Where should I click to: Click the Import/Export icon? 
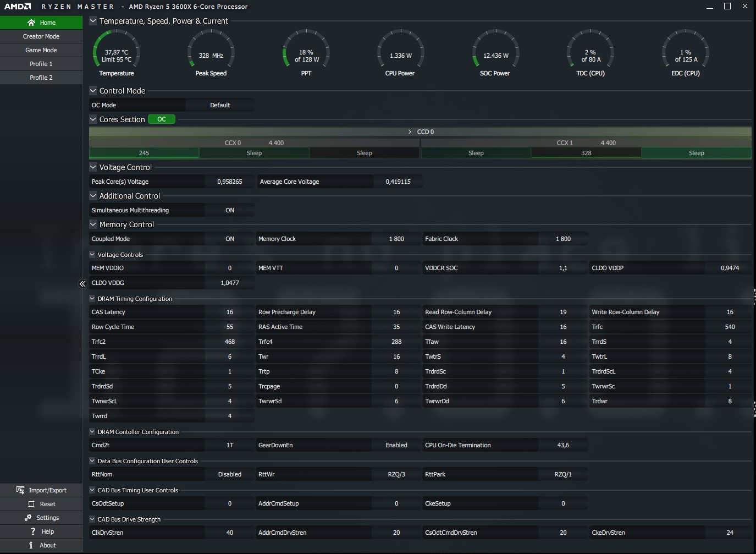tap(20, 490)
